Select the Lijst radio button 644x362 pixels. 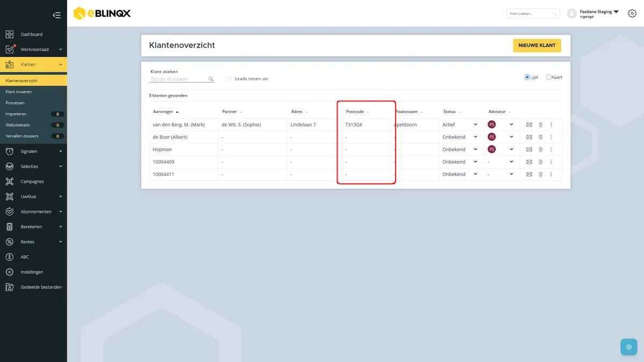click(527, 77)
